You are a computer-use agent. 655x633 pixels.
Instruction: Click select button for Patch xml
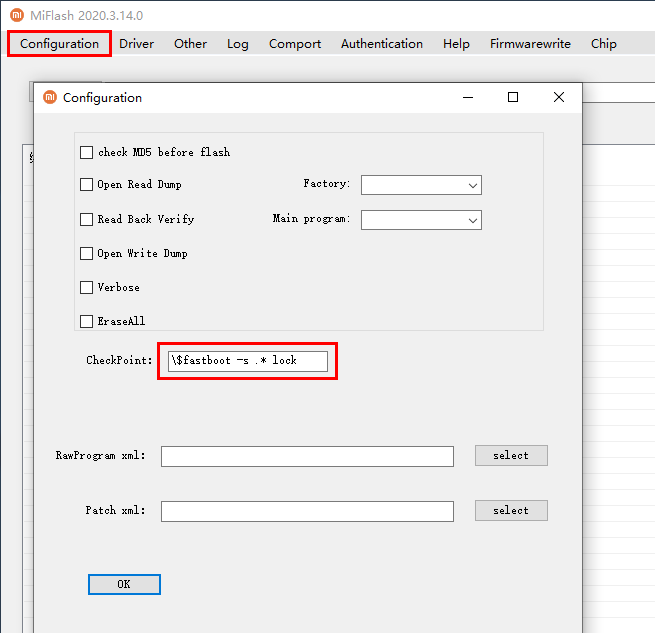tap(511, 511)
